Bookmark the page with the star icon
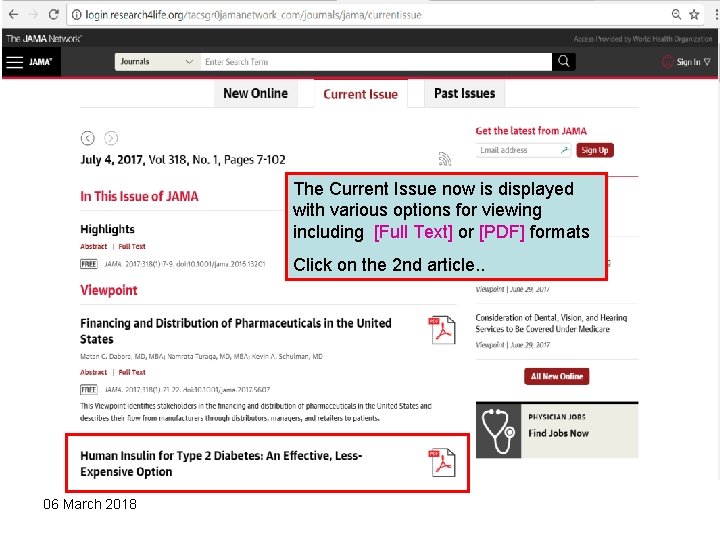 point(694,15)
